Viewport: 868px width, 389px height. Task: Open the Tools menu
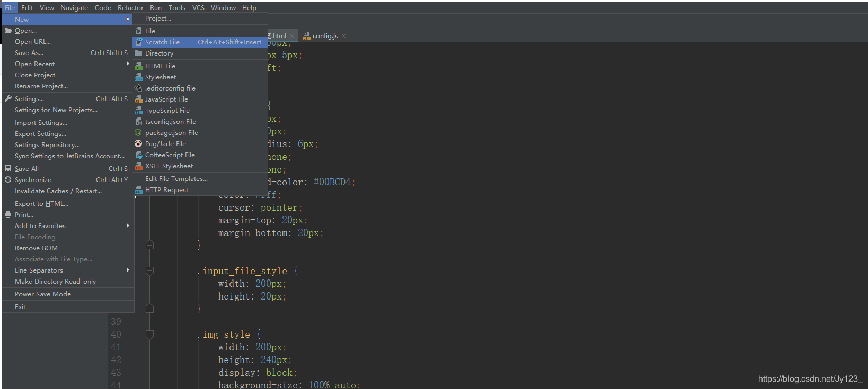(x=177, y=7)
